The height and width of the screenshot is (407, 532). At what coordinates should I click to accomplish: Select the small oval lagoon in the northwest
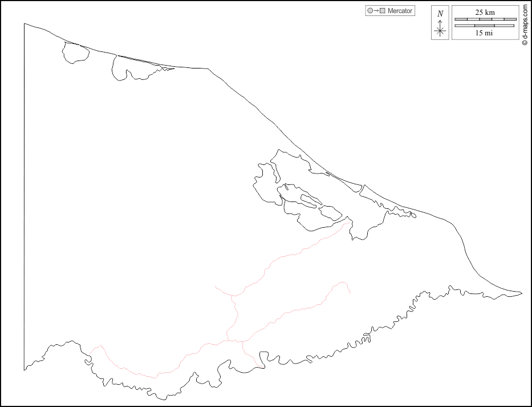pyautogui.click(x=75, y=53)
